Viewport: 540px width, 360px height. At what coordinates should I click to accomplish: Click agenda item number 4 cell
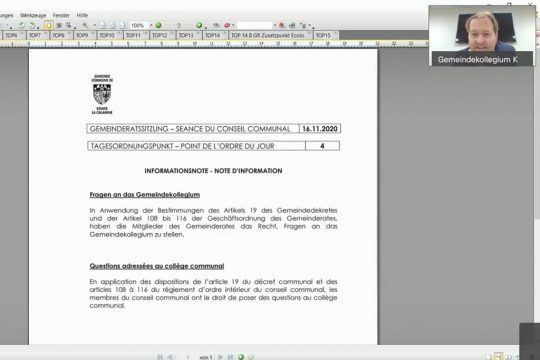[x=322, y=146]
